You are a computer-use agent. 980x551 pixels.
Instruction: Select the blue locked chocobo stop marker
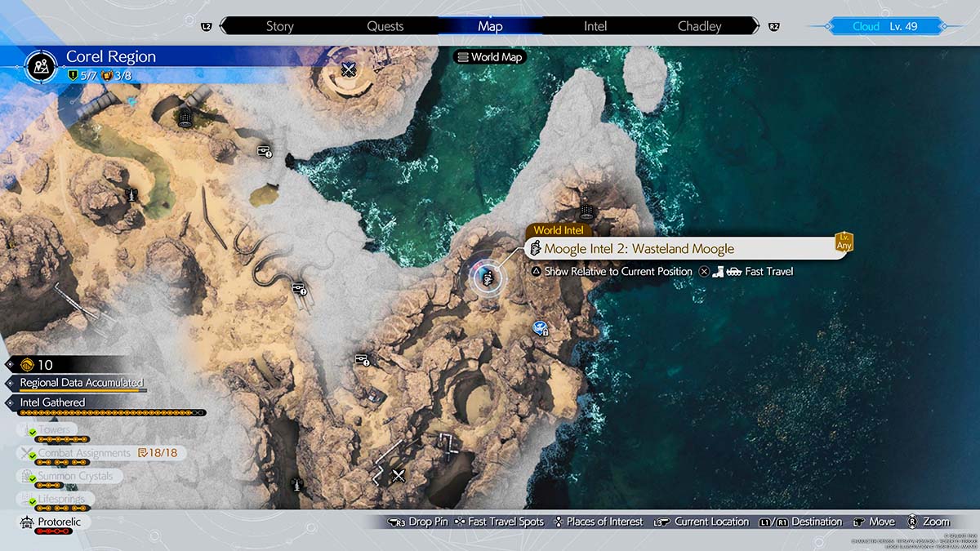(540, 328)
